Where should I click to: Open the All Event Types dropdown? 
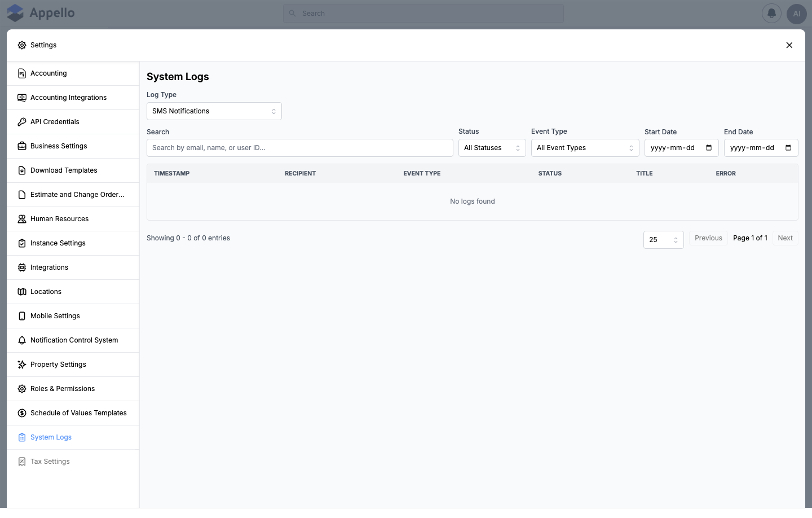point(585,148)
